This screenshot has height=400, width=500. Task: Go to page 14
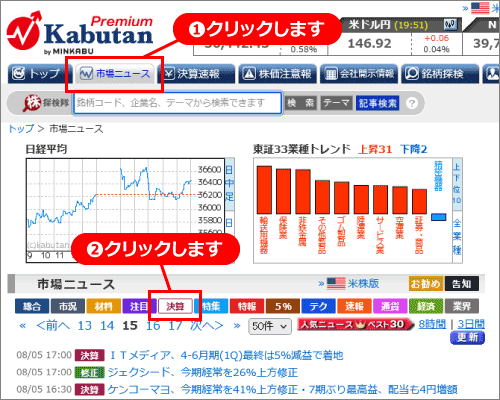pyautogui.click(x=107, y=325)
